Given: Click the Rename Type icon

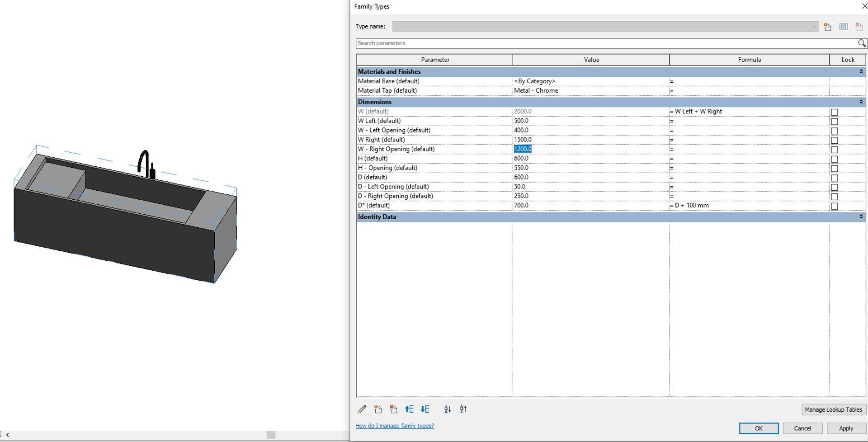Looking at the screenshot, I should coord(843,27).
